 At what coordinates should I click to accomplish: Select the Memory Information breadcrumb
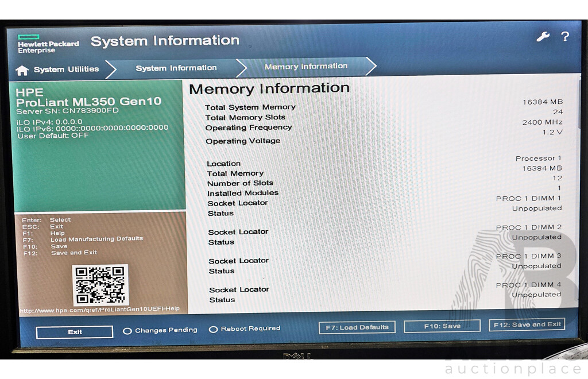point(306,67)
